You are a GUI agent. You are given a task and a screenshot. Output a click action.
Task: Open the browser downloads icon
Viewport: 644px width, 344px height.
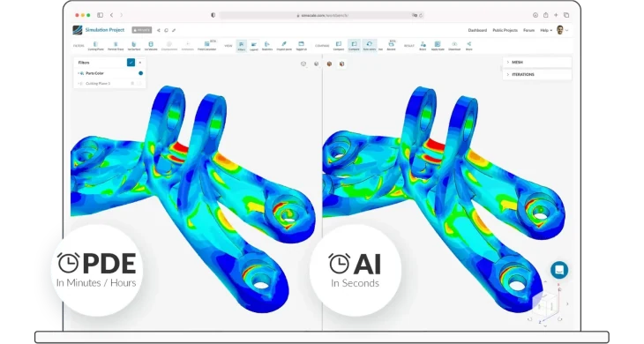pos(535,15)
